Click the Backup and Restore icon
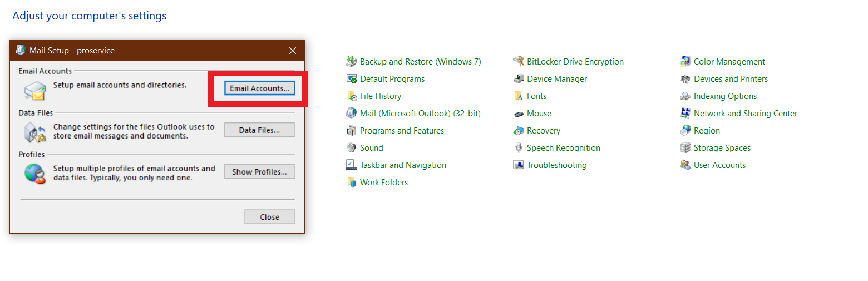Screen dimensions: 868x281 351,61
